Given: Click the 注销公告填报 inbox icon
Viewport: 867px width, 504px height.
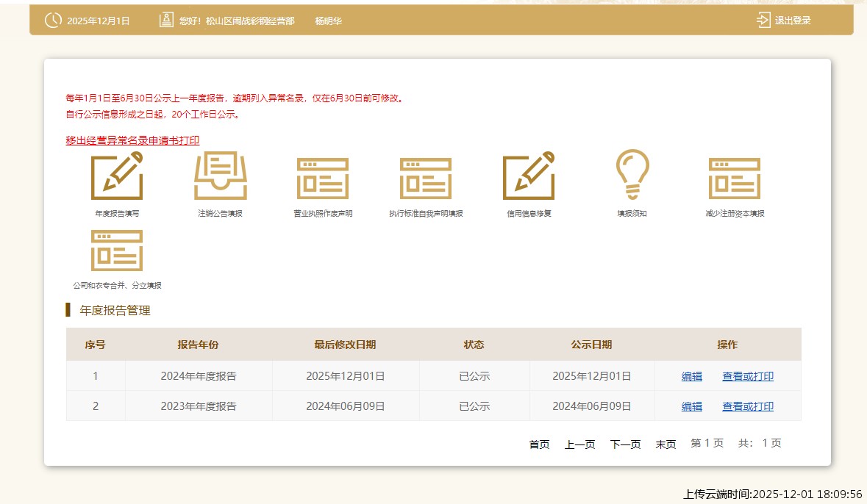Looking at the screenshot, I should pyautogui.click(x=220, y=176).
